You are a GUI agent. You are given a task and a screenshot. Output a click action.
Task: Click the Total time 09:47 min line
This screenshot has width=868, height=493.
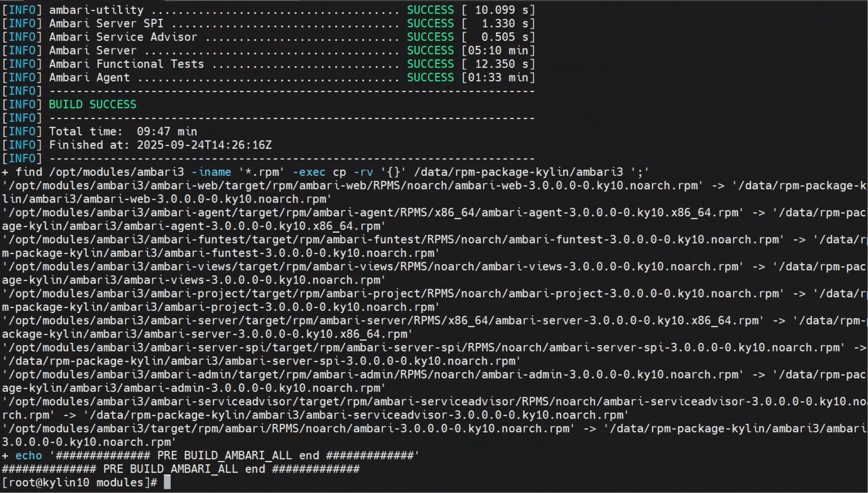point(123,131)
